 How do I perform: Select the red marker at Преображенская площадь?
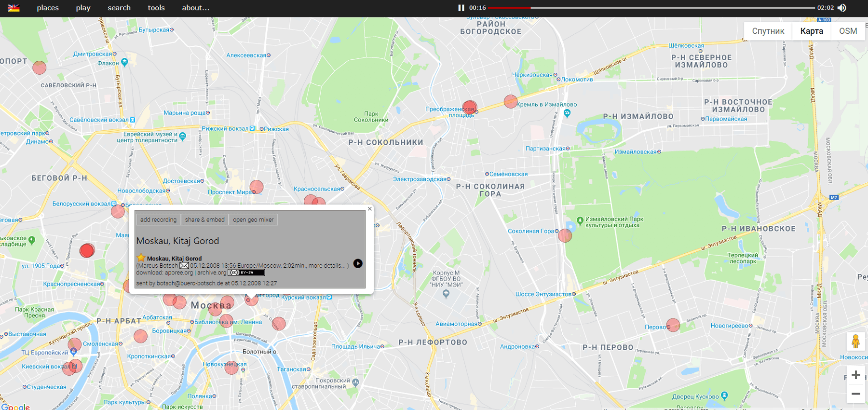(469, 108)
